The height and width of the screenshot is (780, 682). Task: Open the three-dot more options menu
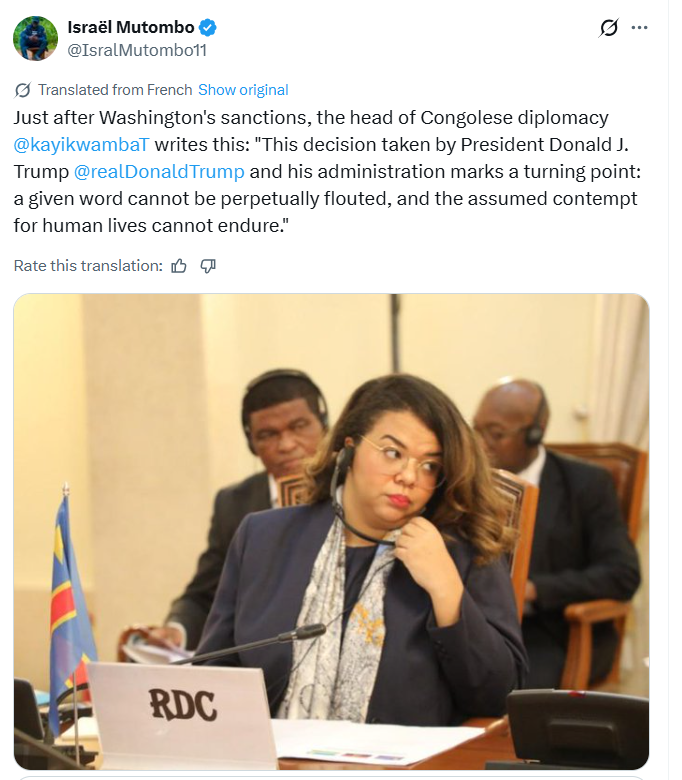point(639,28)
